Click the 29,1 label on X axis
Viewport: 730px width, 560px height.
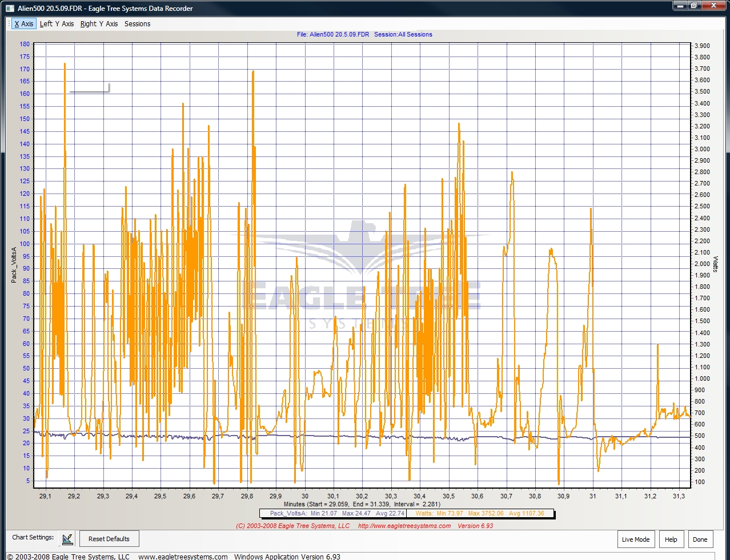(45, 496)
